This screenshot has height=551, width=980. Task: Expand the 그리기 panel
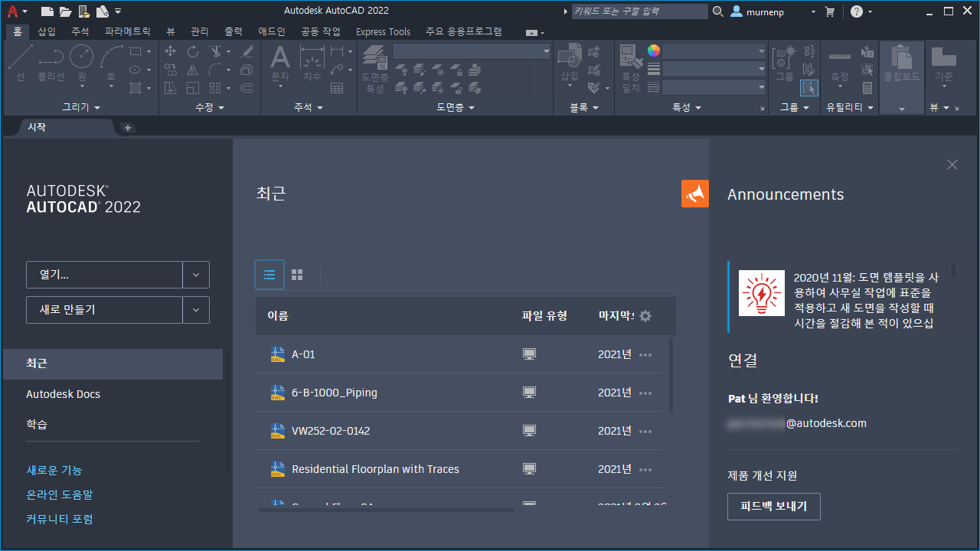tap(81, 107)
